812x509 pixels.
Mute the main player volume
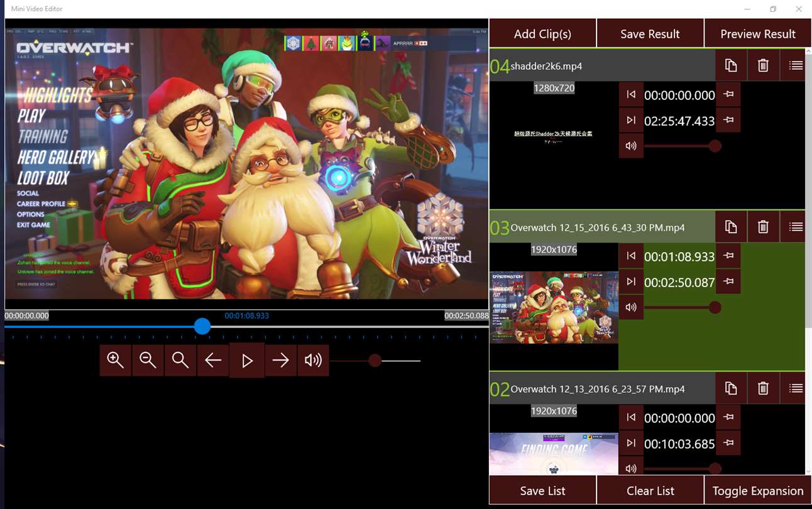313,360
